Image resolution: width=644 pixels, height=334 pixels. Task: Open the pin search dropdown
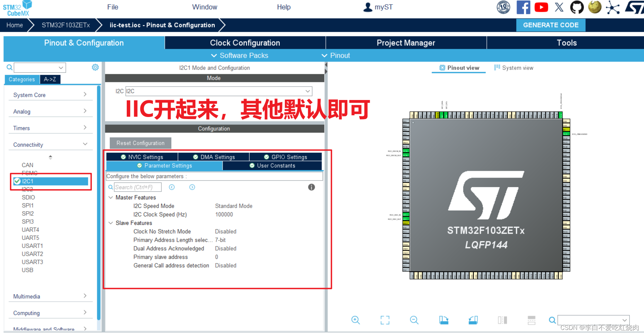593,320
